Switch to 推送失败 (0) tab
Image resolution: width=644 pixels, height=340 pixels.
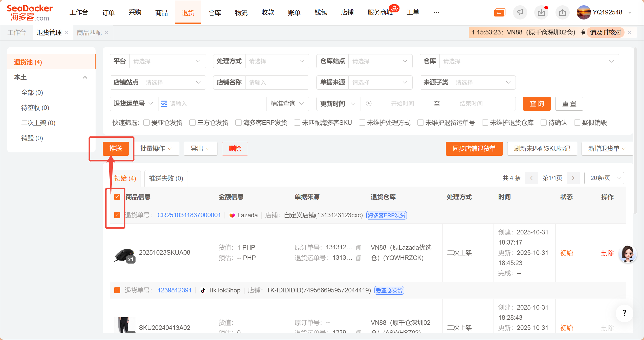pos(166,178)
